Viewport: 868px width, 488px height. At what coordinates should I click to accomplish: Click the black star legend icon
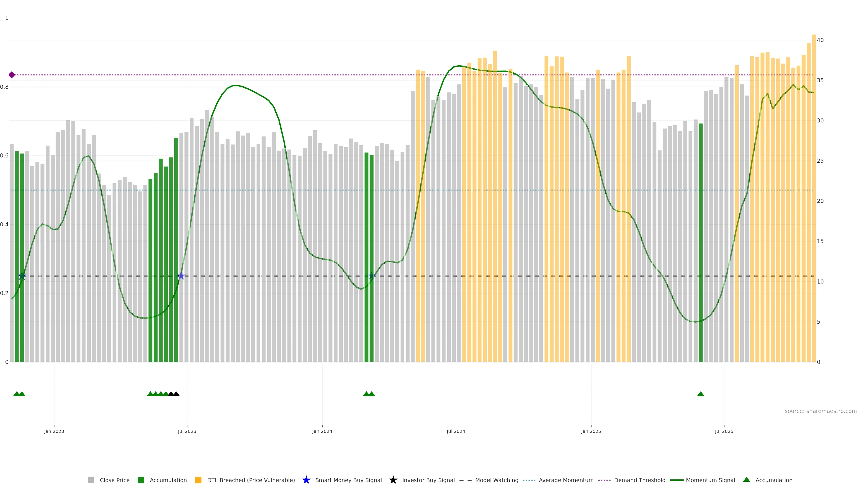(x=393, y=480)
